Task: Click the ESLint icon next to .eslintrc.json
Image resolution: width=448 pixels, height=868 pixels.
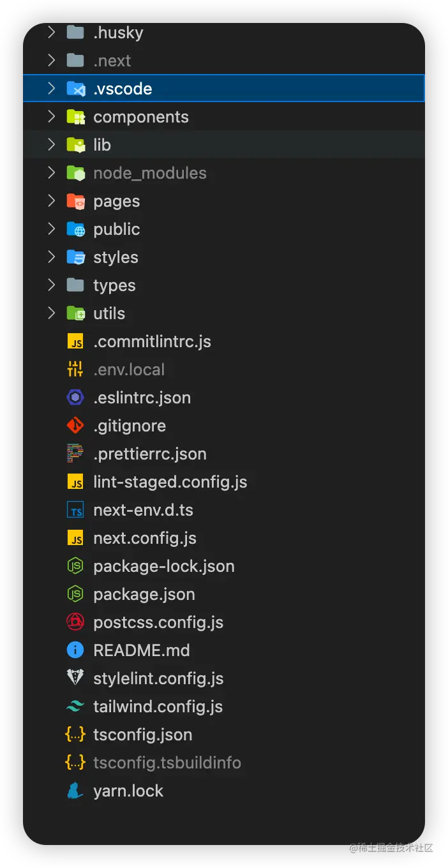Action: tap(75, 398)
